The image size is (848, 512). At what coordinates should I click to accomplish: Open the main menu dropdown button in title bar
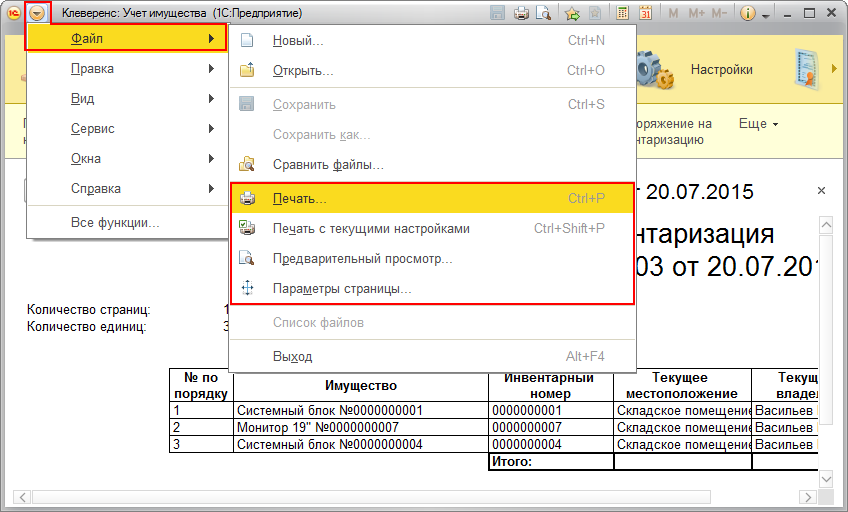coord(37,13)
